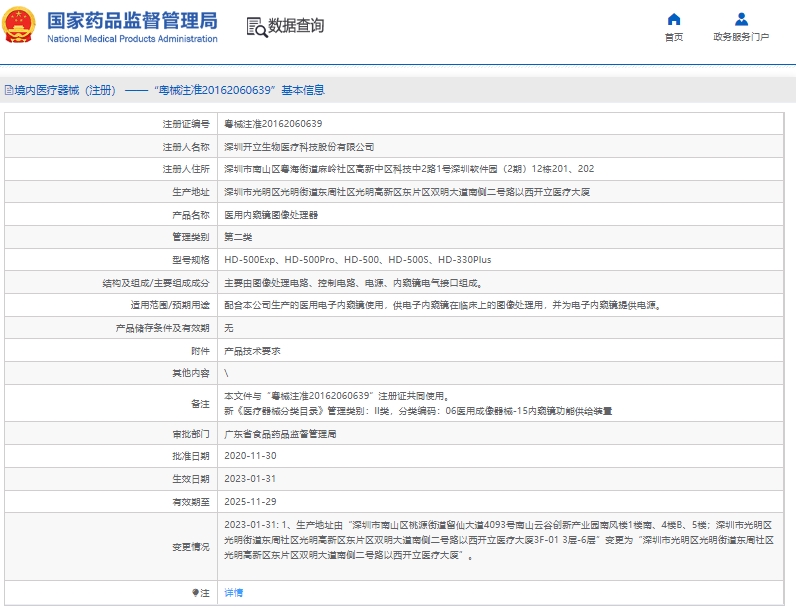Viewport: 796px width, 610px height.
Task: Go to 首页 home icon
Action: click(674, 19)
